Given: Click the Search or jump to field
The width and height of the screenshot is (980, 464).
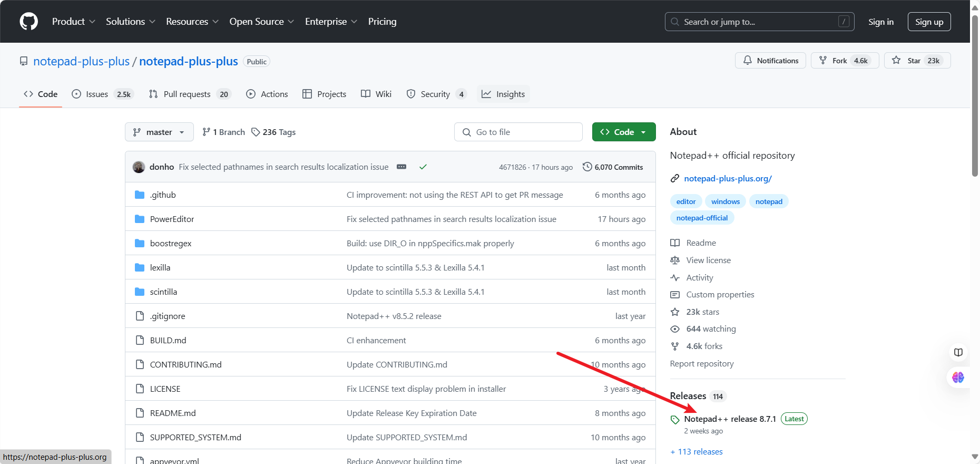Looking at the screenshot, I should click(759, 22).
